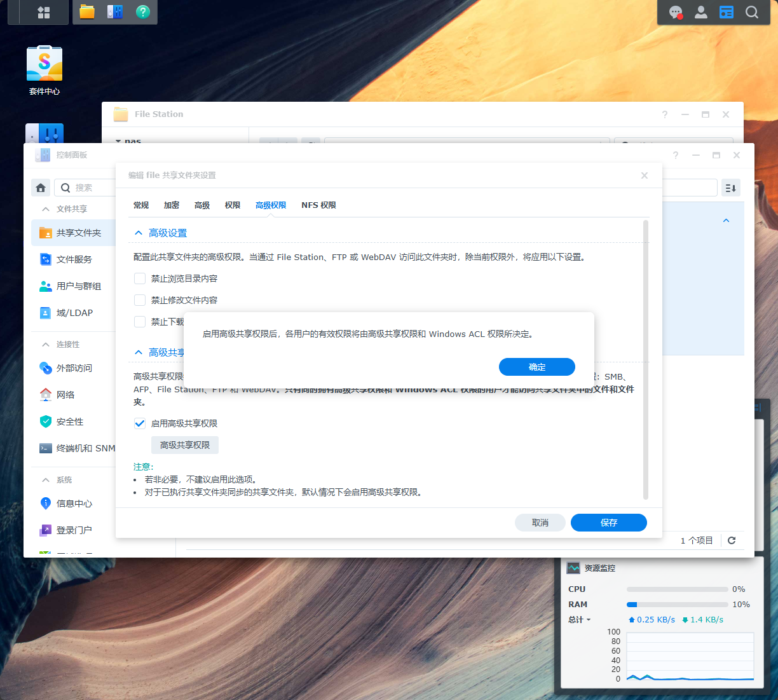Click the dialog's vertical scrollbar
This screenshot has width=778, height=700.
(x=646, y=360)
